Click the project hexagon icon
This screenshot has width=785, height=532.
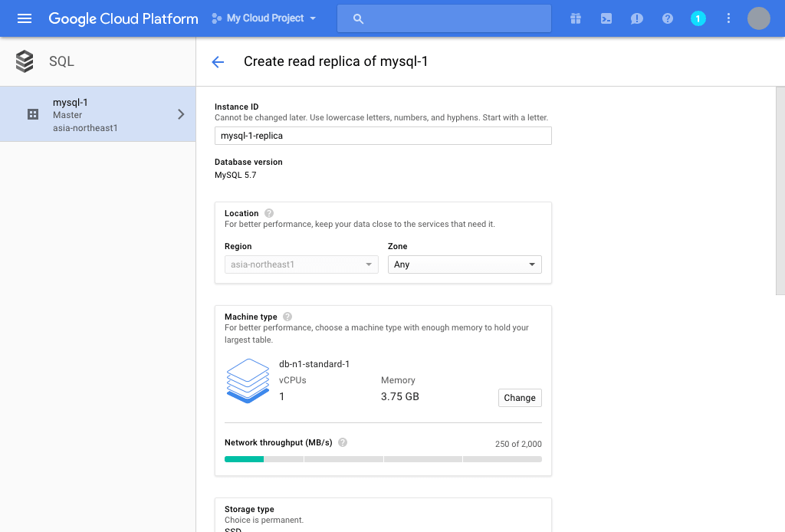(x=216, y=18)
